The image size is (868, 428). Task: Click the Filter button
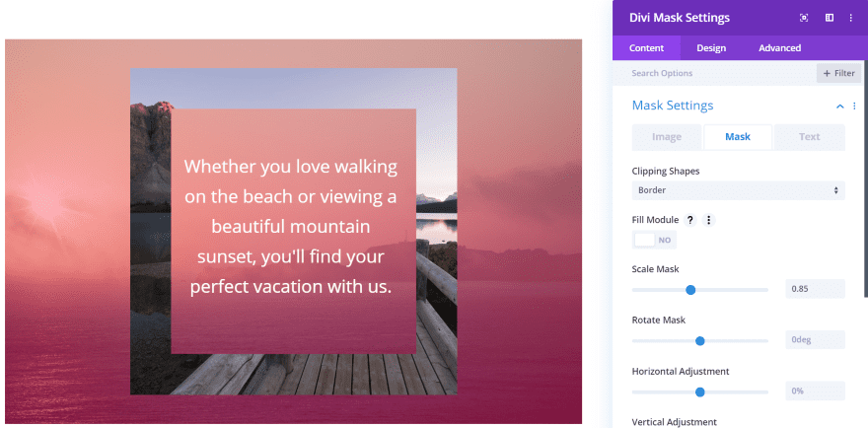coord(838,73)
